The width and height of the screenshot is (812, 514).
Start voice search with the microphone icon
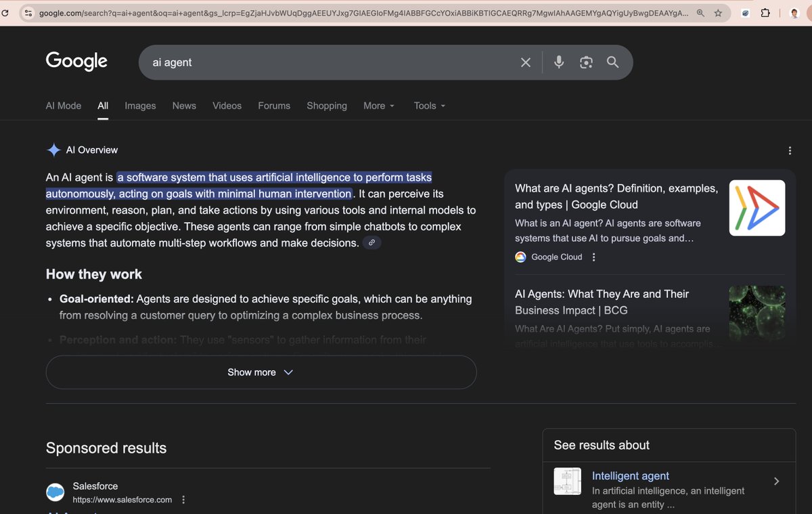[559, 62]
